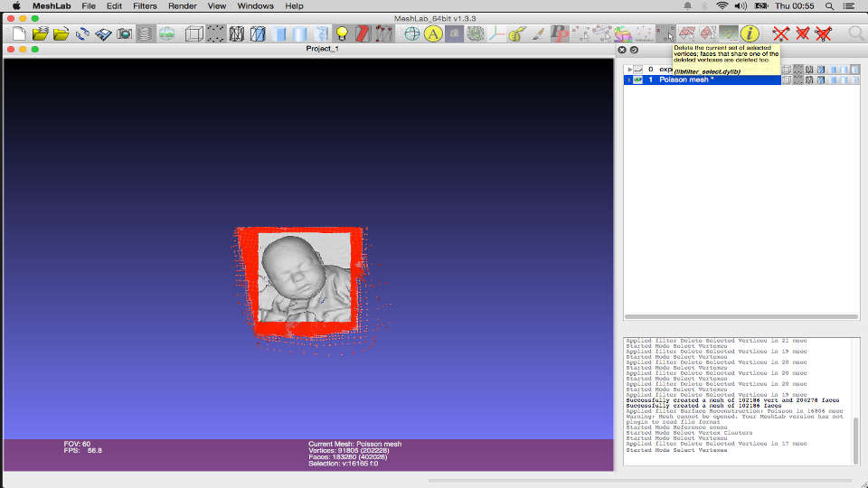Viewport: 868px width, 488px height.
Task: Click the "FOV: 60" viewport text
Action: (x=77, y=444)
